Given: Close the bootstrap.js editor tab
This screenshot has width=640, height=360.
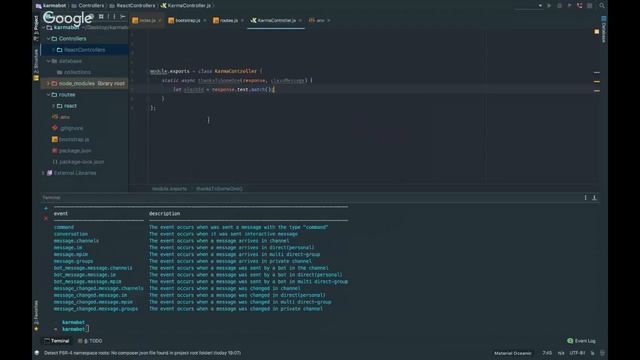Looking at the screenshot, I should point(205,20).
